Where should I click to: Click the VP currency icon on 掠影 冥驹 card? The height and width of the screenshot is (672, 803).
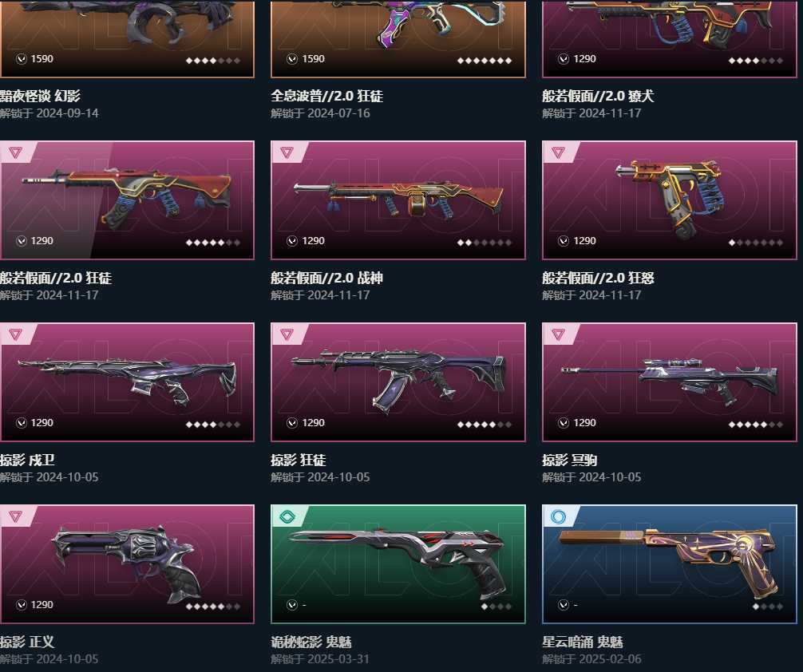pyautogui.click(x=564, y=423)
